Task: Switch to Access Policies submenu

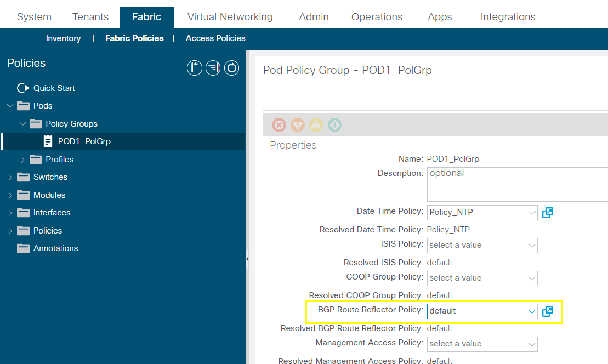Action: pos(215,38)
